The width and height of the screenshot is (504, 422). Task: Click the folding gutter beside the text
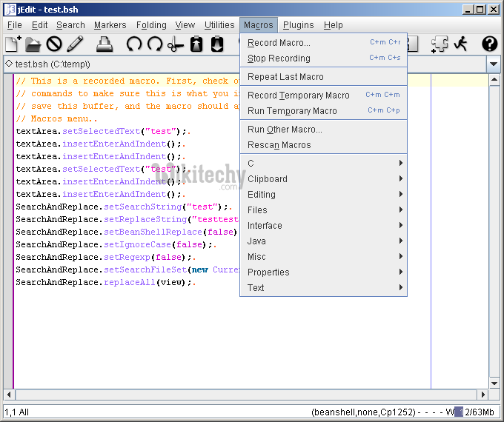pyautogui.click(x=8, y=231)
